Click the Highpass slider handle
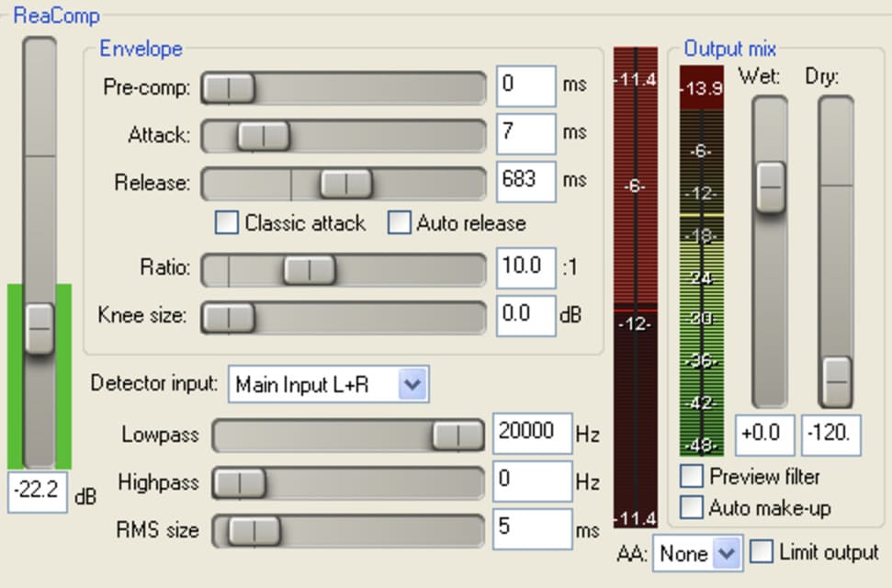Image resolution: width=892 pixels, height=588 pixels. tap(240, 484)
